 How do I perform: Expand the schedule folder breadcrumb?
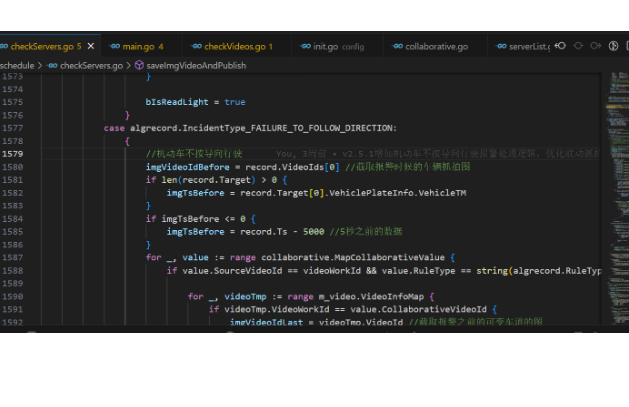tap(18, 65)
